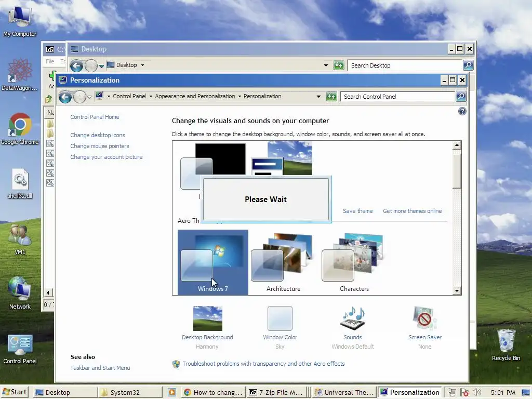Click search magnifier in Desktop window
532x399 pixels.
(x=468, y=65)
